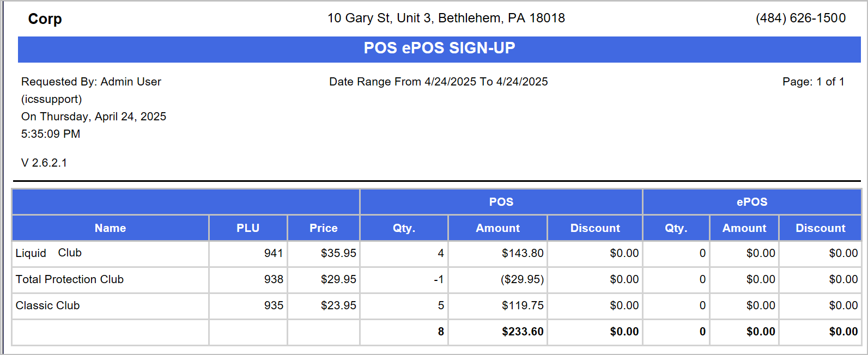
Task: Click the $143.80 POS amount cell
Action: pyautogui.click(x=523, y=253)
